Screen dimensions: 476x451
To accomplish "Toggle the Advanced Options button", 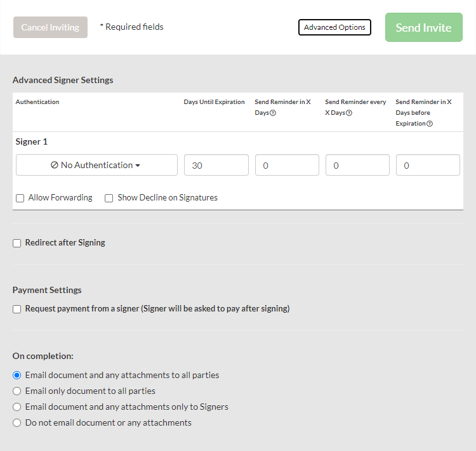I will click(x=334, y=27).
